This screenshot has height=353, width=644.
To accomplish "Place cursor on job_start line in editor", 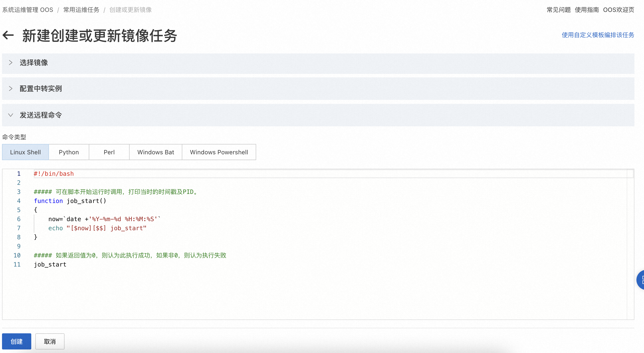I will (x=50, y=264).
